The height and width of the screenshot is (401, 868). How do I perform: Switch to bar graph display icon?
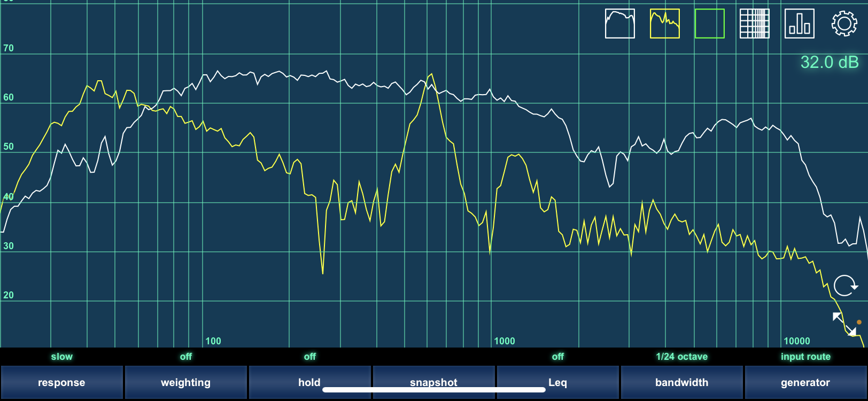point(799,24)
